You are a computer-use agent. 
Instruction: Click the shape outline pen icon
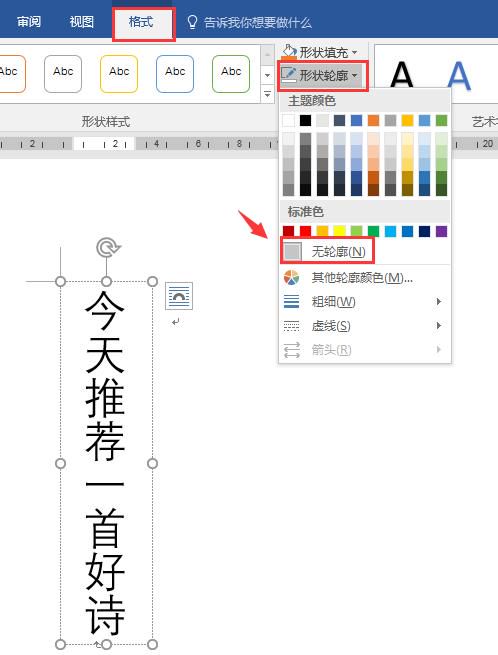289,75
